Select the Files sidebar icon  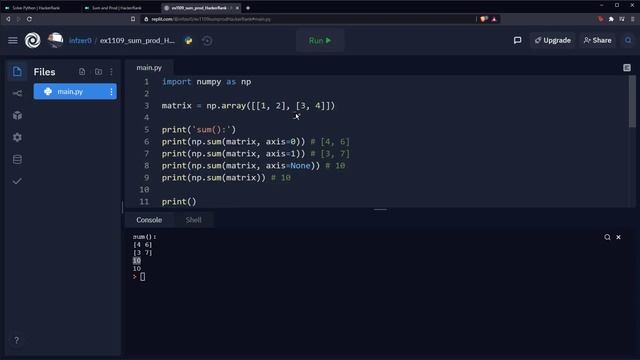click(17, 72)
